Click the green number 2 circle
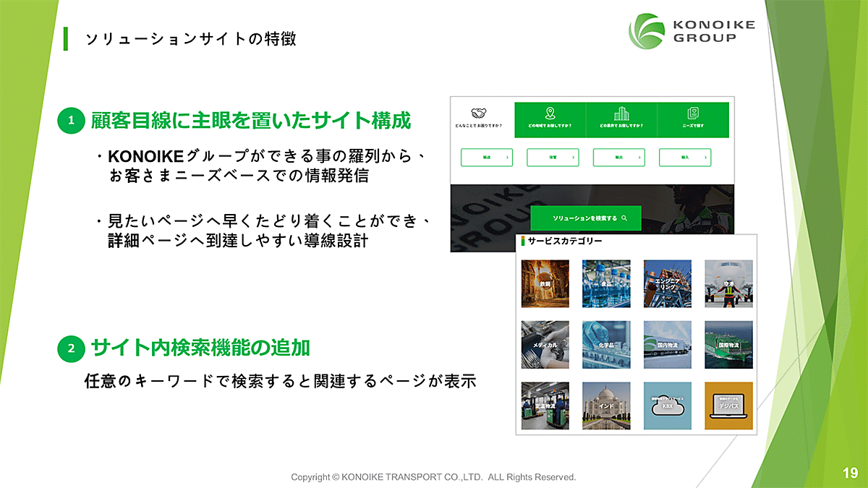Screen dimensions: 868x488 pos(71,349)
